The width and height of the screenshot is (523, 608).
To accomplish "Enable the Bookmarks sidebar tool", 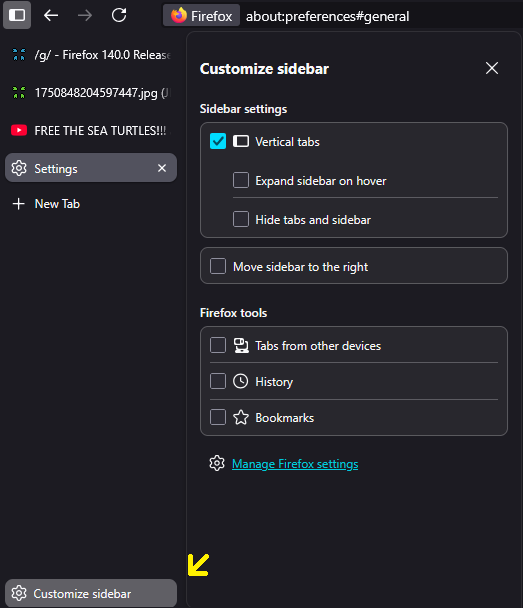I will point(218,418).
